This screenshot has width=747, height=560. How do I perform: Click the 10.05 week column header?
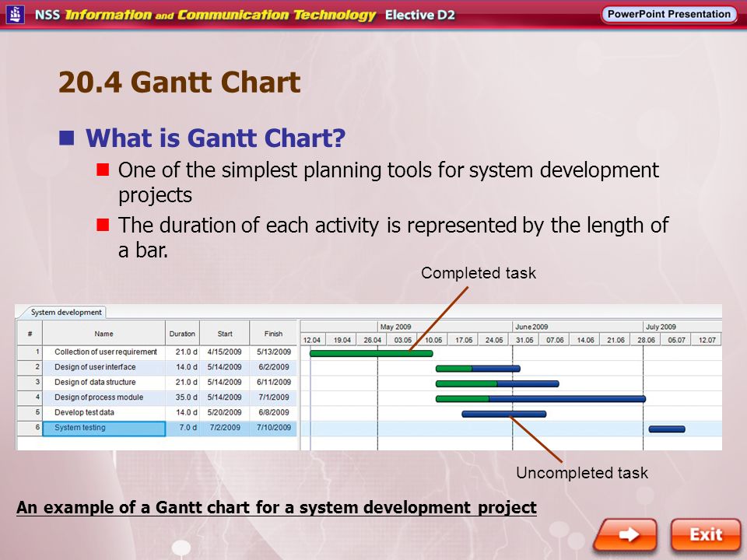coord(433,340)
